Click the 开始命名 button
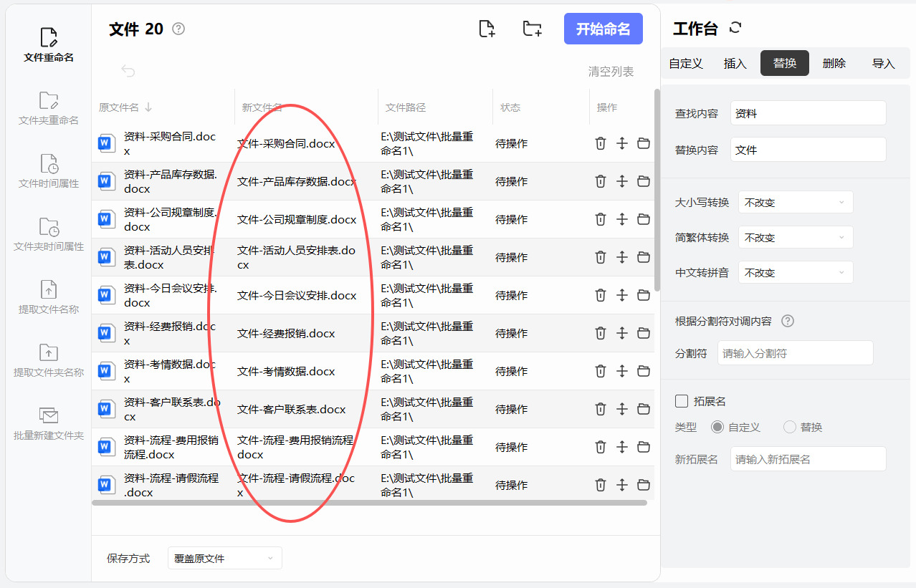The image size is (916, 588). click(x=603, y=29)
